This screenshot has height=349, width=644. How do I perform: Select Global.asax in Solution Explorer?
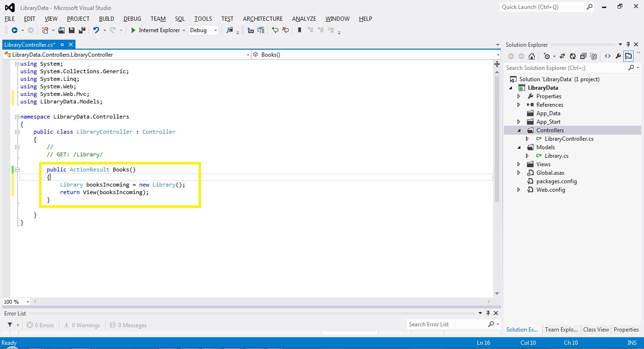click(x=550, y=173)
